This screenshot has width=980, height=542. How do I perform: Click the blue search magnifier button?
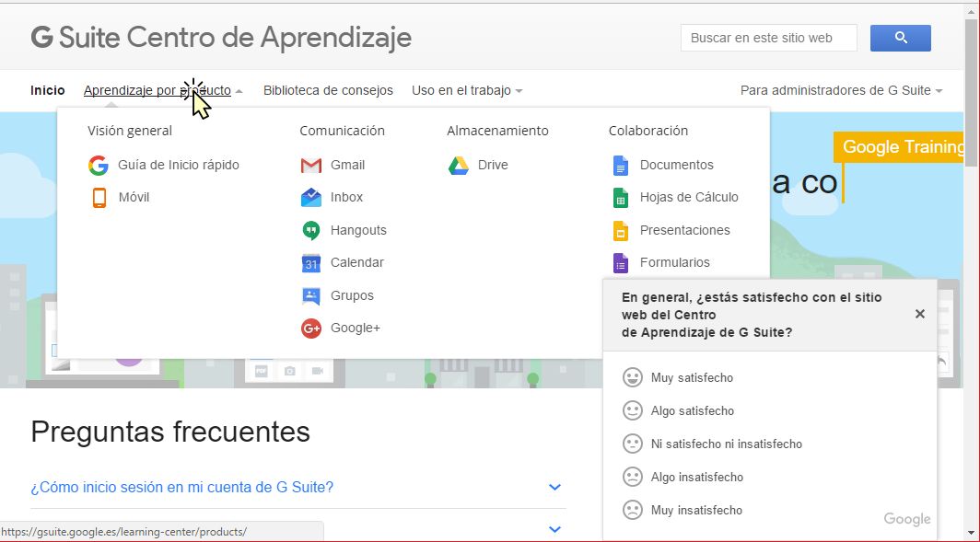[x=901, y=38]
